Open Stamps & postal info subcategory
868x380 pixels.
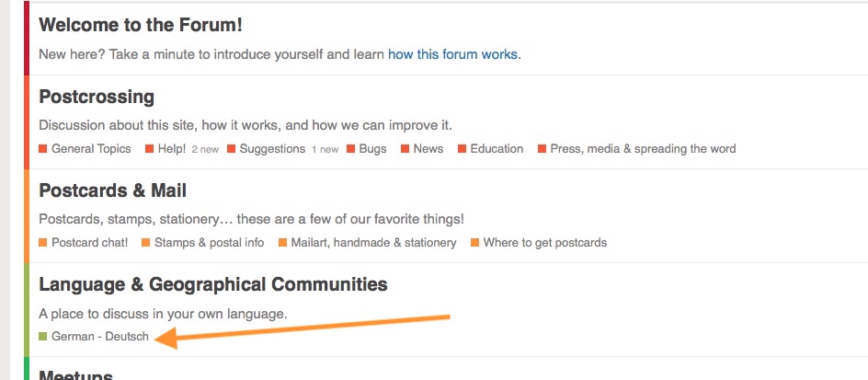[x=209, y=243]
